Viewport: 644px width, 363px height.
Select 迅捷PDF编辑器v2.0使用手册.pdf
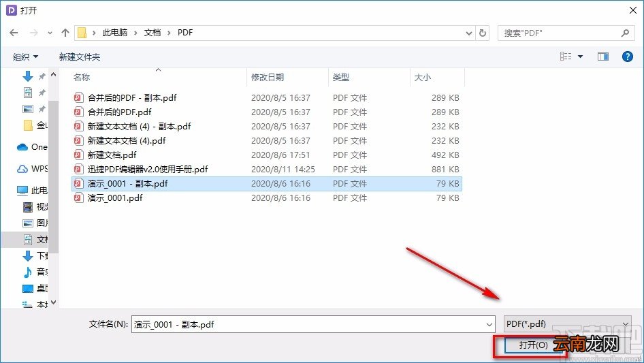click(x=267, y=169)
